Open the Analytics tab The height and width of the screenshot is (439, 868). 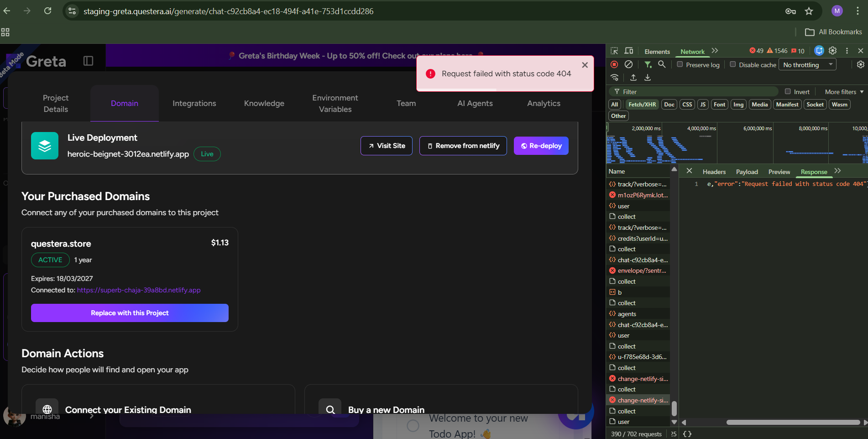544,103
